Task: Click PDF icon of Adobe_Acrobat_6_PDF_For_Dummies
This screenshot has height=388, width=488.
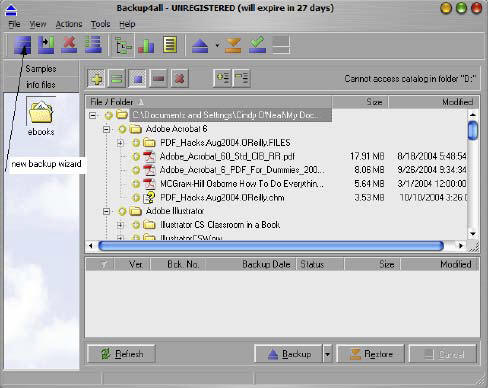Action: 149,170
